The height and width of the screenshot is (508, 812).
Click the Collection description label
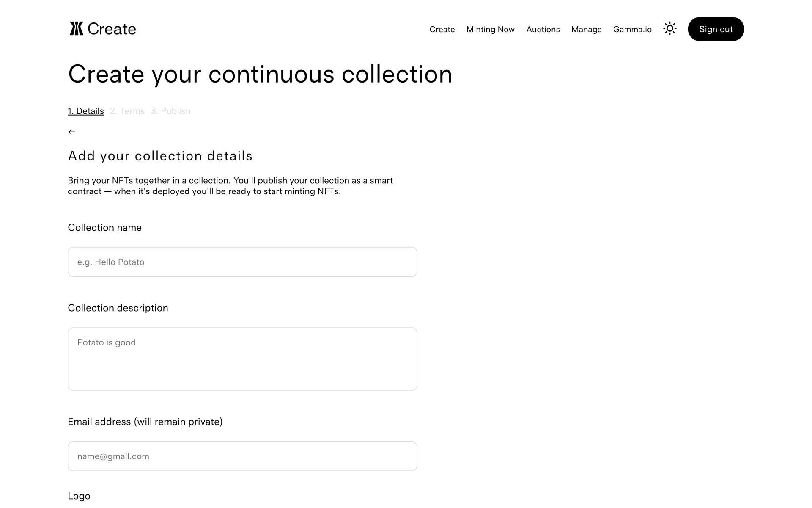click(x=118, y=308)
